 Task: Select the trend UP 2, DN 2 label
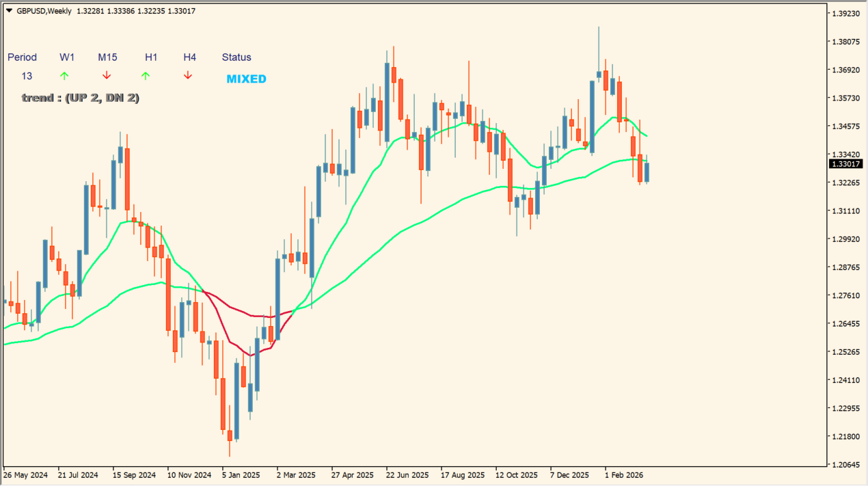81,98
